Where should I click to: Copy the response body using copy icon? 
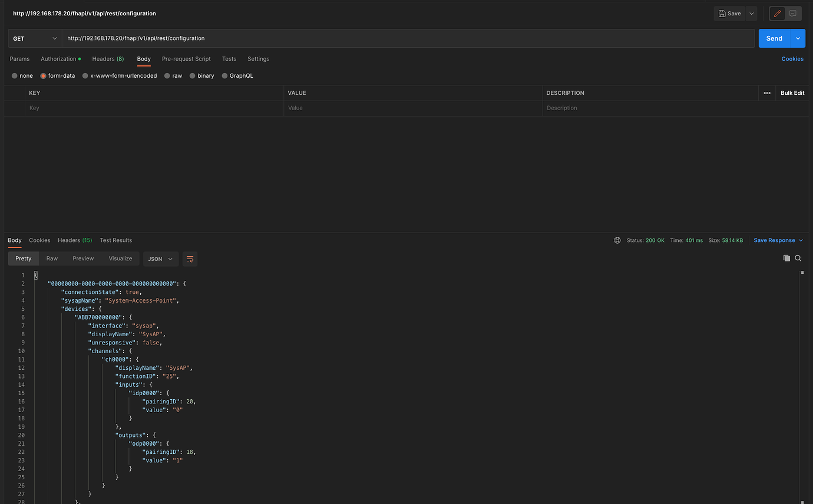[x=786, y=258]
